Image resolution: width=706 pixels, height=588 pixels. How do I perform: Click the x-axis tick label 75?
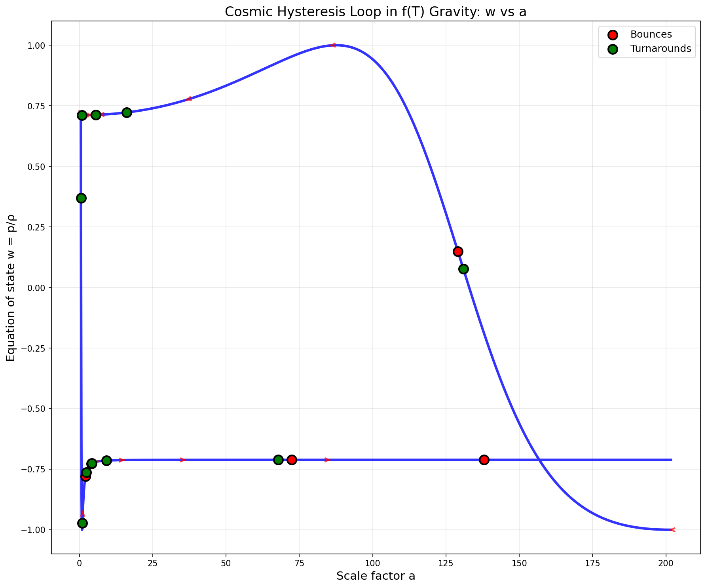[x=299, y=563]
